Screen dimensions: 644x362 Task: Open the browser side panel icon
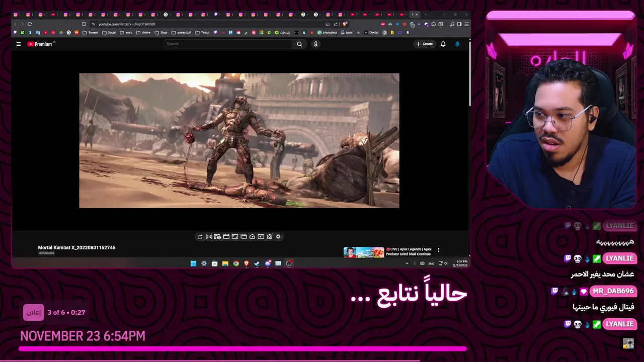click(459, 24)
